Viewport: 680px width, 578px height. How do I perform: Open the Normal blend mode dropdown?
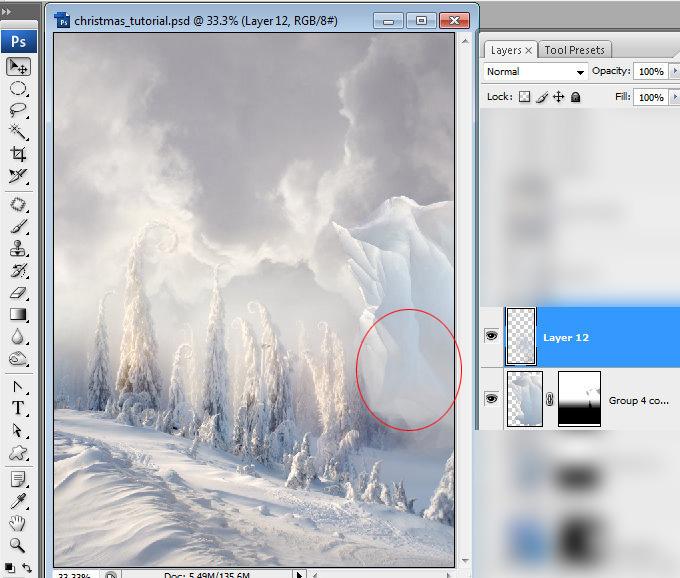click(x=535, y=72)
